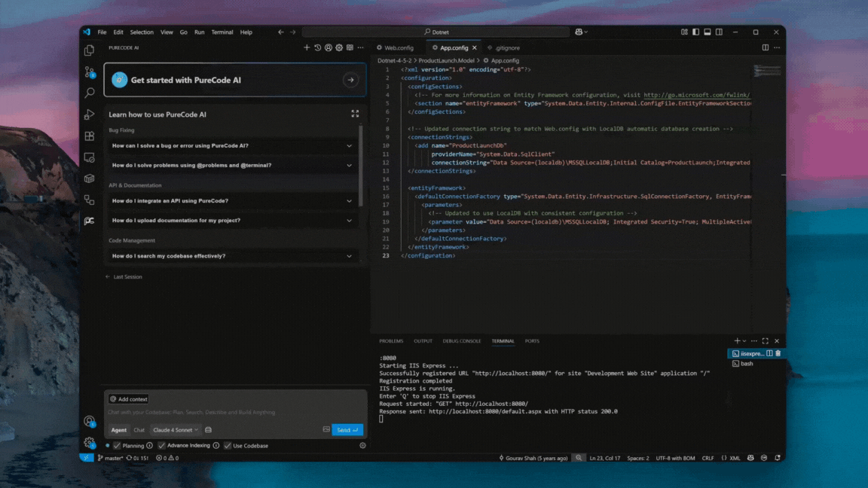
Task: Toggle the secondary side bar layout icon
Action: 719,32
